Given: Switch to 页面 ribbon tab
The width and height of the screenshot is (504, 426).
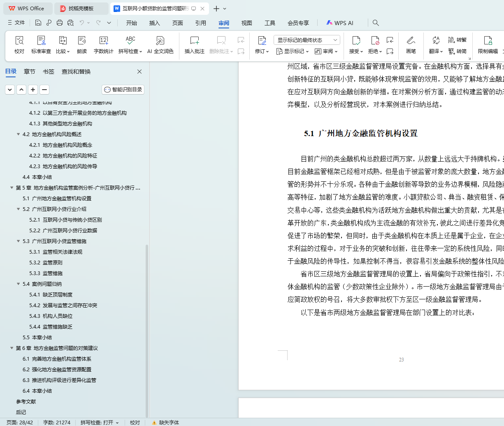Looking at the screenshot, I should (x=178, y=23).
